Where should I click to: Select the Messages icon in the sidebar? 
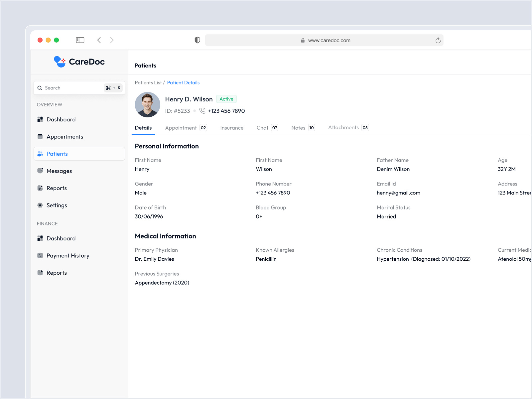tap(40, 171)
